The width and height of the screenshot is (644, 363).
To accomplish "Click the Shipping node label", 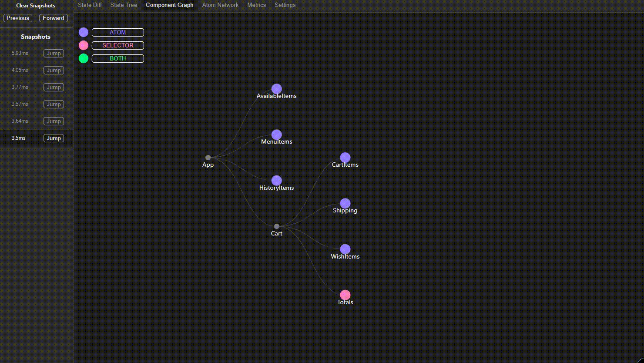I will [345, 211].
